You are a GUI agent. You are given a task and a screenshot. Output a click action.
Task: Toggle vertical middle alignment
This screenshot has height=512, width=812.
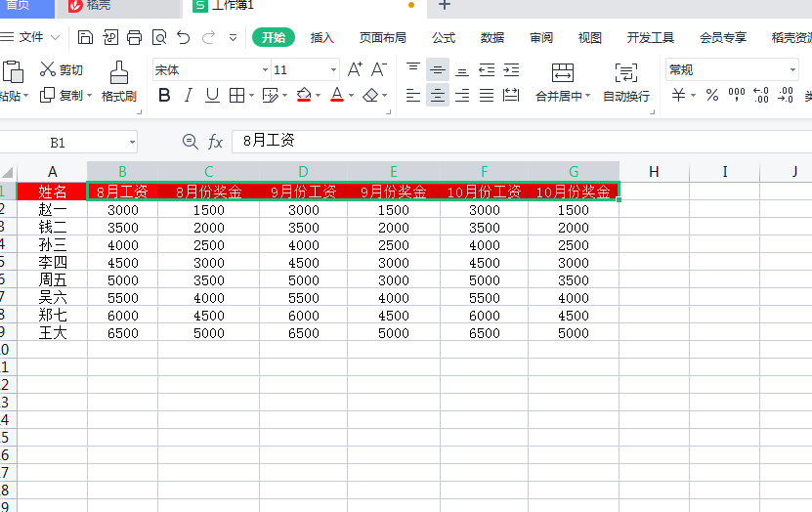pos(438,69)
